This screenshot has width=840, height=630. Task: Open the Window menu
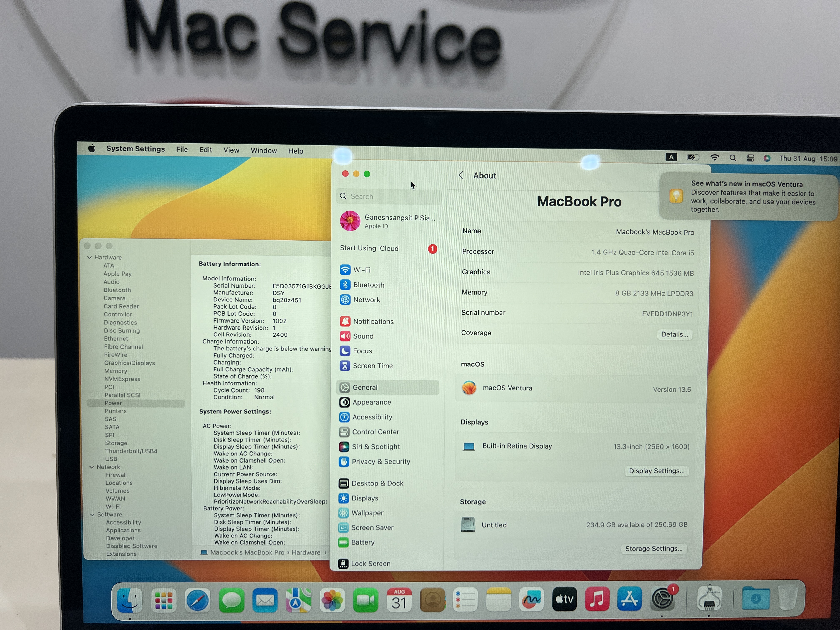click(264, 150)
